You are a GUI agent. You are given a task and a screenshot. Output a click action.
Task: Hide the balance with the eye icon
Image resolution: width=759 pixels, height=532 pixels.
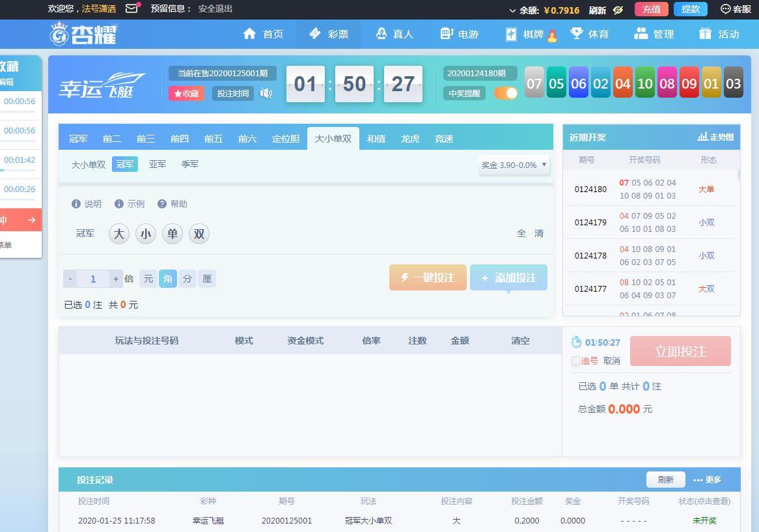coord(618,10)
